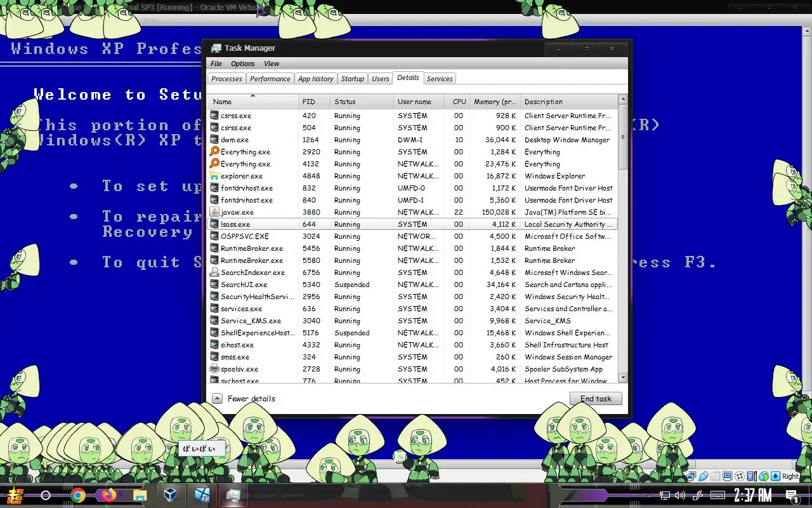Click the Windows Ink pen tray icon
This screenshot has width=812, height=508.
coord(698,495)
